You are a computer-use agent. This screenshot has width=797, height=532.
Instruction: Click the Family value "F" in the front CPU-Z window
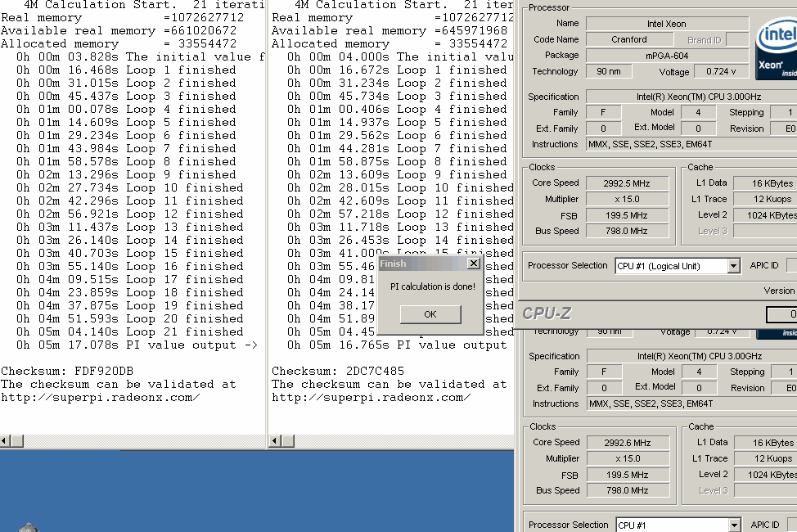603,112
